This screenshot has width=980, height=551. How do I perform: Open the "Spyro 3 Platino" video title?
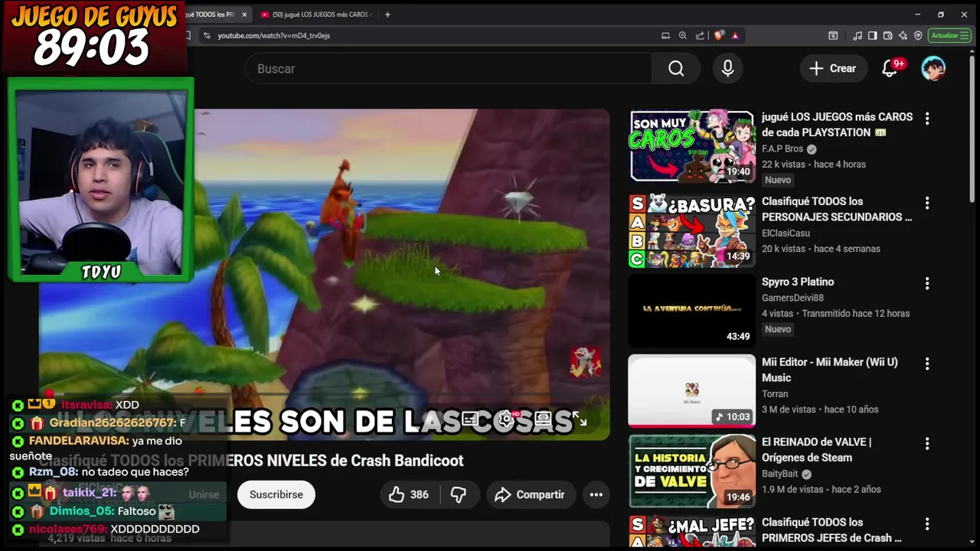pyautogui.click(x=798, y=282)
